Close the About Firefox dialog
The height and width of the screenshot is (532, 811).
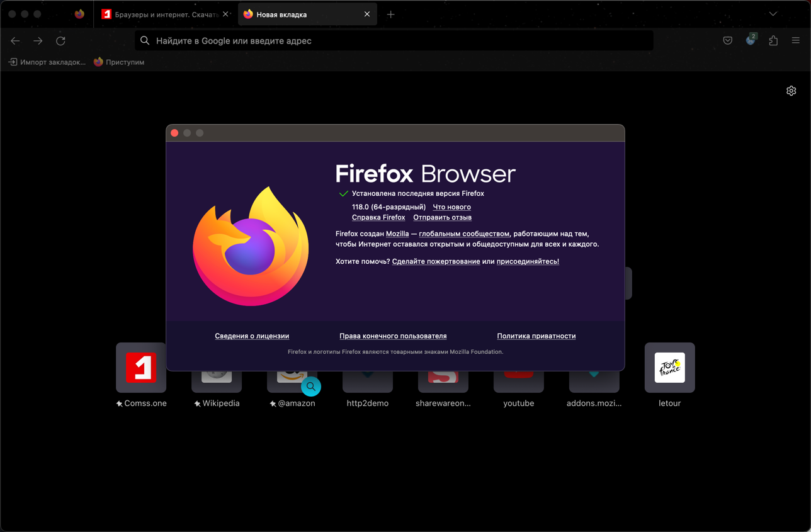coord(174,133)
